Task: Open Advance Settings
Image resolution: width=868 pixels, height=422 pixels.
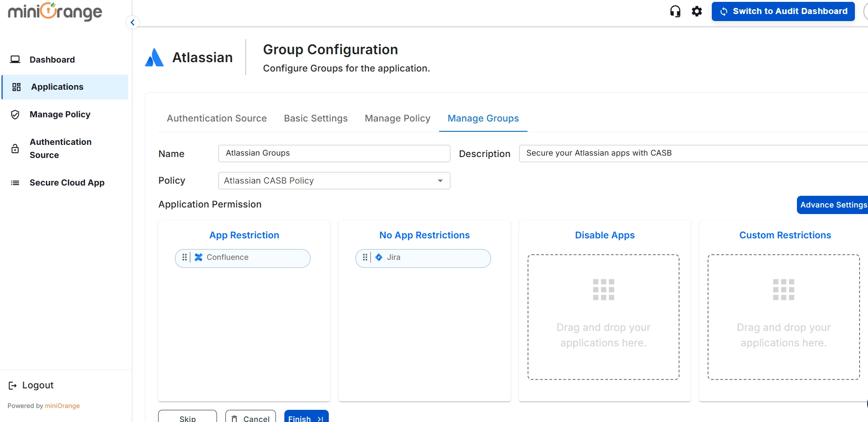Action: 833,205
